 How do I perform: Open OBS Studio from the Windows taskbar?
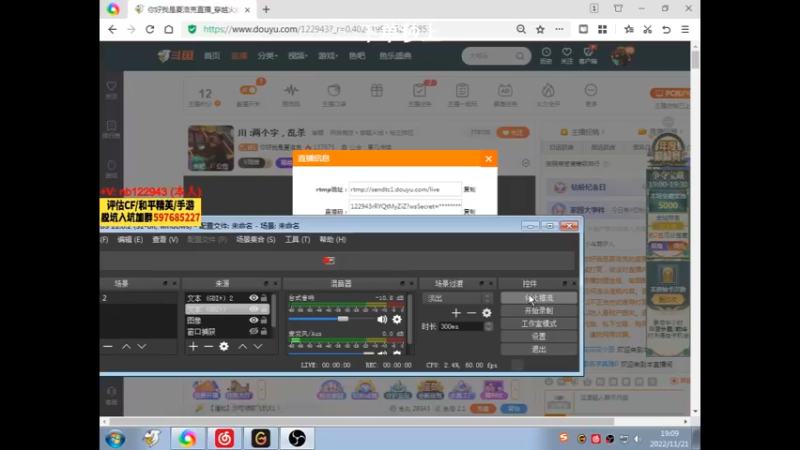[x=297, y=438]
